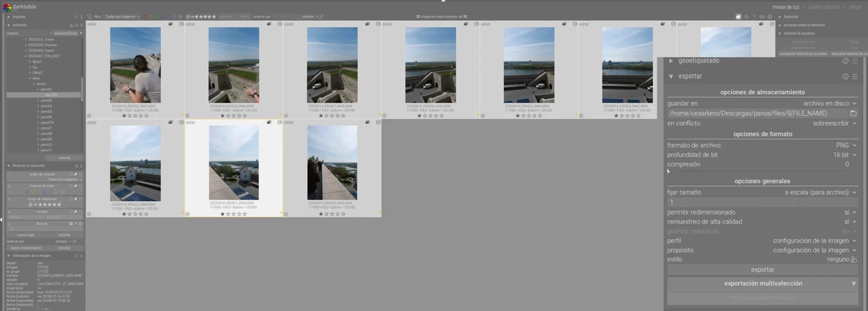Image resolution: width=868 pixels, height=311 pixels.
Task: Reset the geoetiquetado module parameters
Action: pos(845,61)
